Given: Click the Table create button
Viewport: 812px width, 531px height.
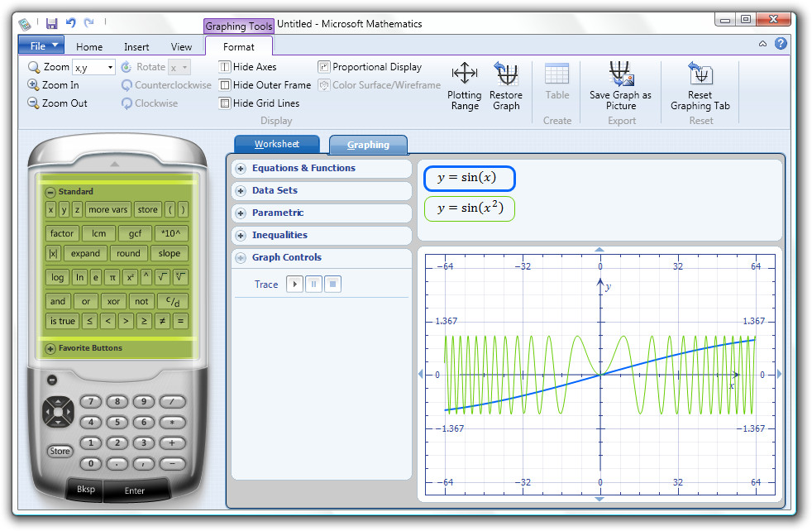Looking at the screenshot, I should pos(557,82).
